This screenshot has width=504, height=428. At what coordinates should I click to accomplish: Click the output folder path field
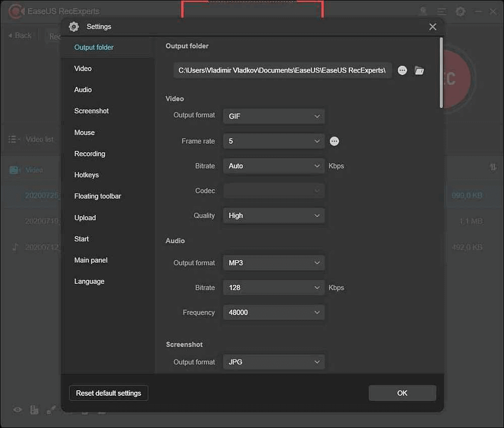tap(283, 71)
